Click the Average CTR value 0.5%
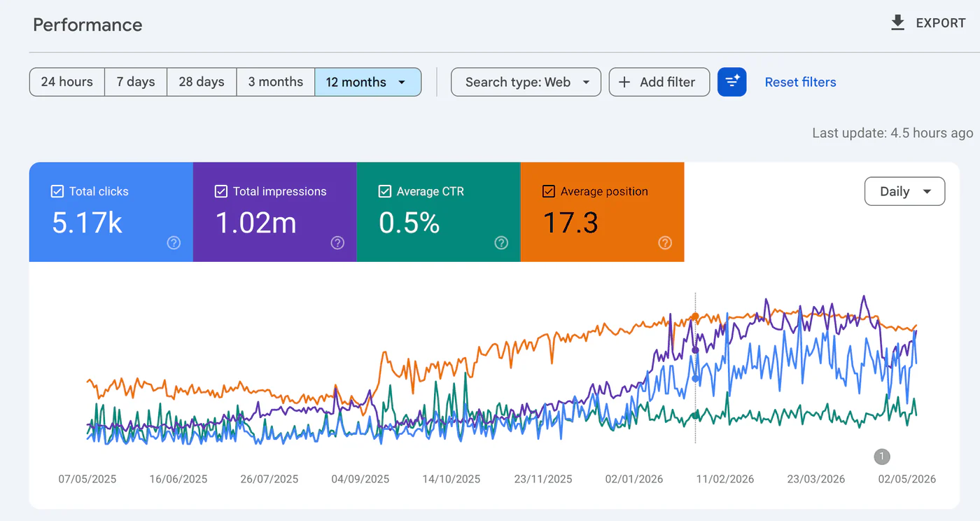This screenshot has height=521, width=980. [409, 223]
